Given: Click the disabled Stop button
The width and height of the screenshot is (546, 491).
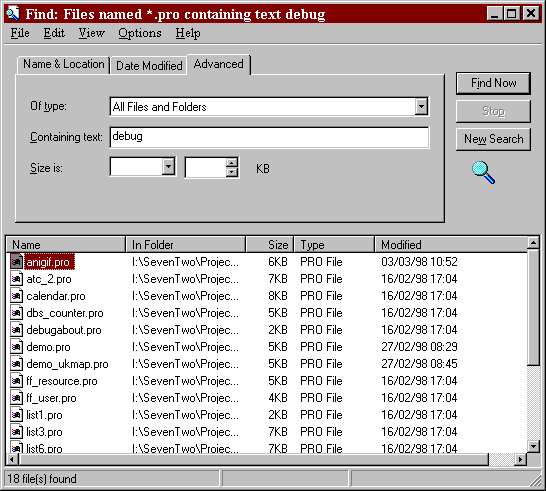Looking at the screenshot, I should (x=493, y=111).
